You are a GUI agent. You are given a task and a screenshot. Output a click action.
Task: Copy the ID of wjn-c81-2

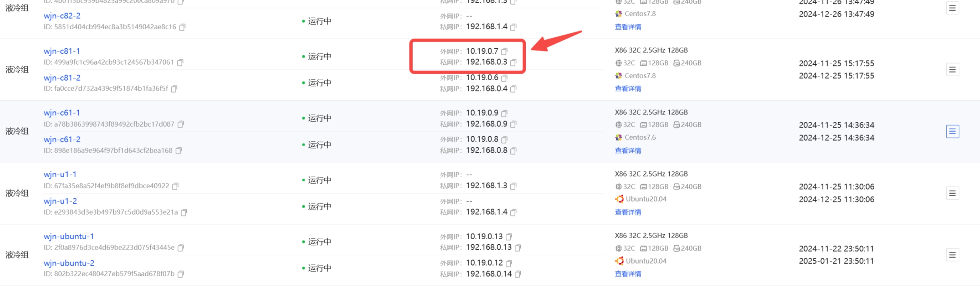pyautogui.click(x=174, y=89)
